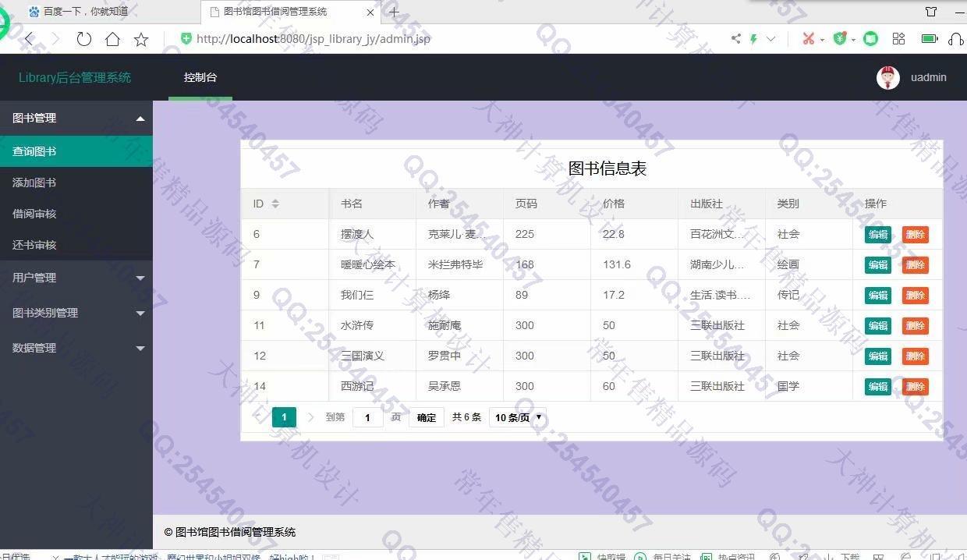This screenshot has height=560, width=967.
Task: Click the Library后台管理系统 logo text
Action: pyautogui.click(x=75, y=77)
